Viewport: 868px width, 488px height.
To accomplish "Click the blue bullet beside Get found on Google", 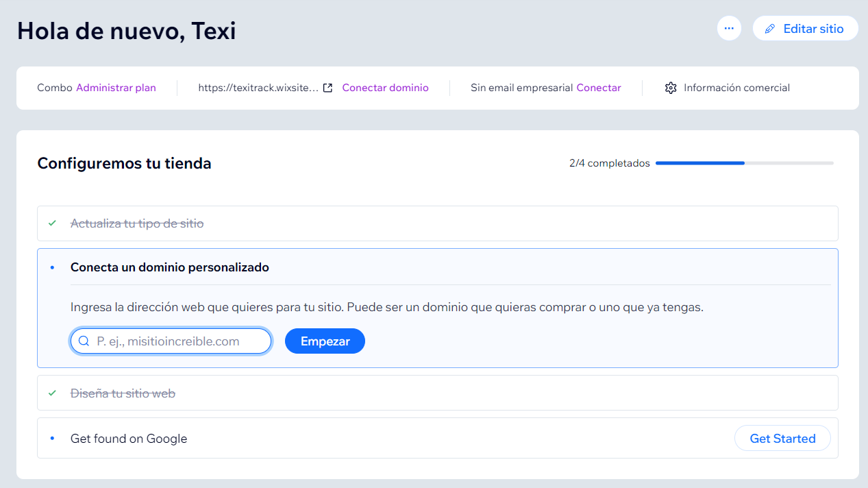I will click(52, 439).
